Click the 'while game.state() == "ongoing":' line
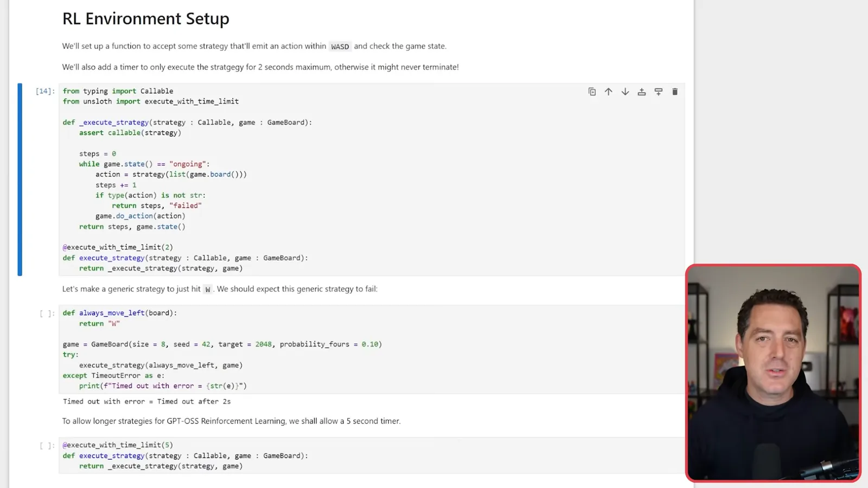The image size is (868, 488). pyautogui.click(x=144, y=164)
